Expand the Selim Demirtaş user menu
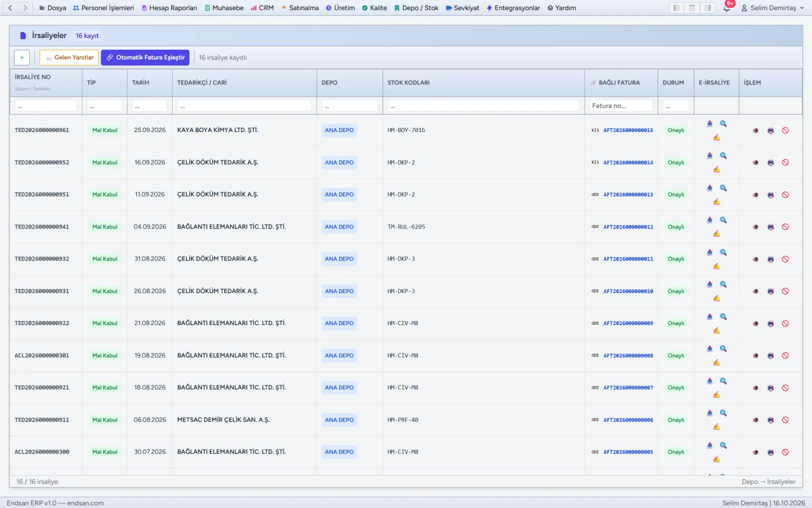Image resolution: width=812 pixels, height=508 pixels. [x=772, y=8]
